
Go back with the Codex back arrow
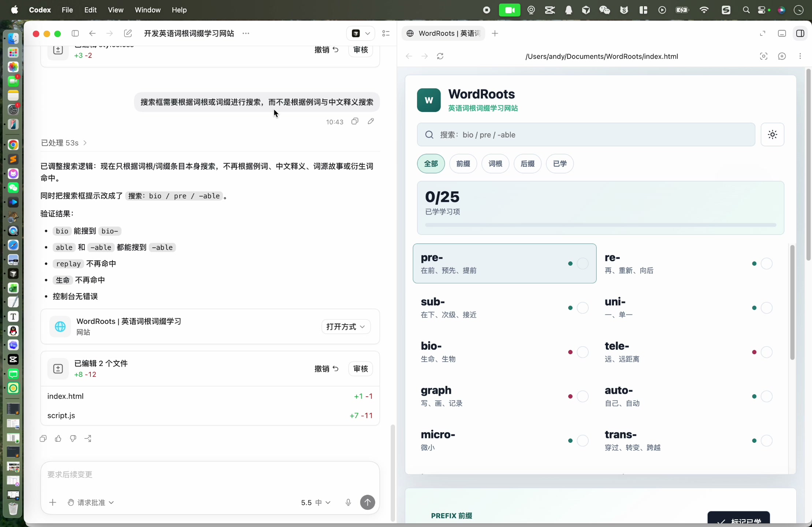(x=92, y=33)
